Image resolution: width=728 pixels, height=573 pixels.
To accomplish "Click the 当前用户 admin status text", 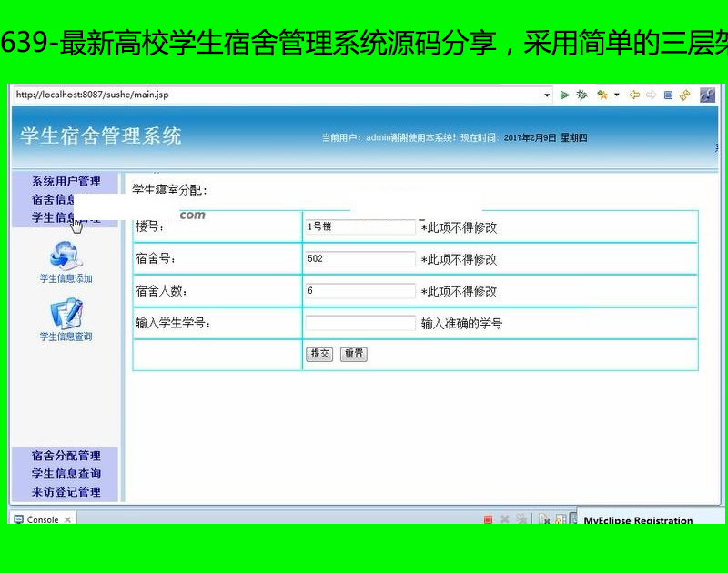I will point(389,138).
